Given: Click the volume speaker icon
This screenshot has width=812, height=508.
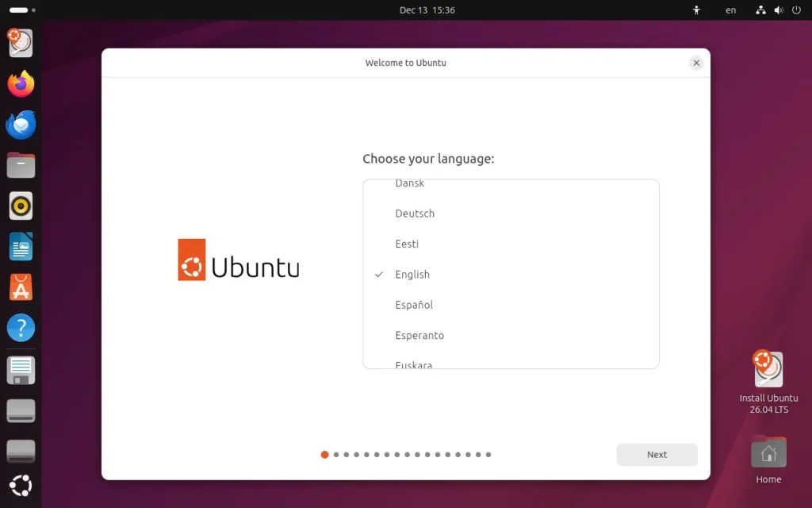Looking at the screenshot, I should [779, 10].
